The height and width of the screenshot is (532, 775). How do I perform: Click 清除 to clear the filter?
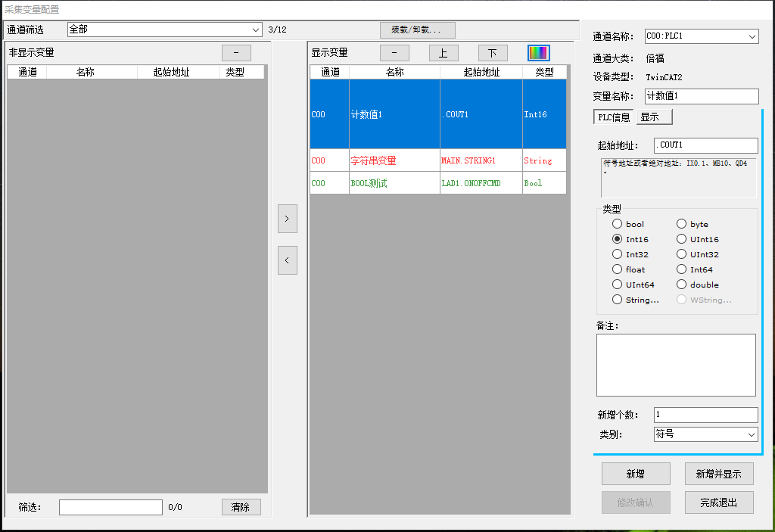click(x=241, y=506)
